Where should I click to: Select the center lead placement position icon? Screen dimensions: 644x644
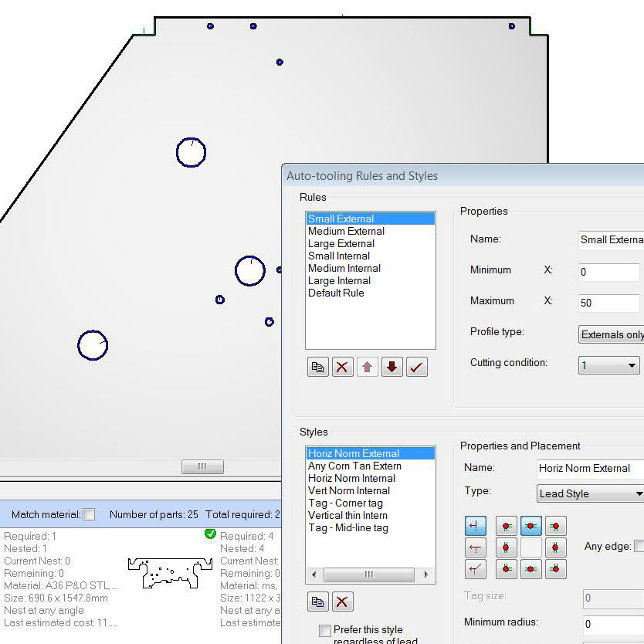(530, 547)
